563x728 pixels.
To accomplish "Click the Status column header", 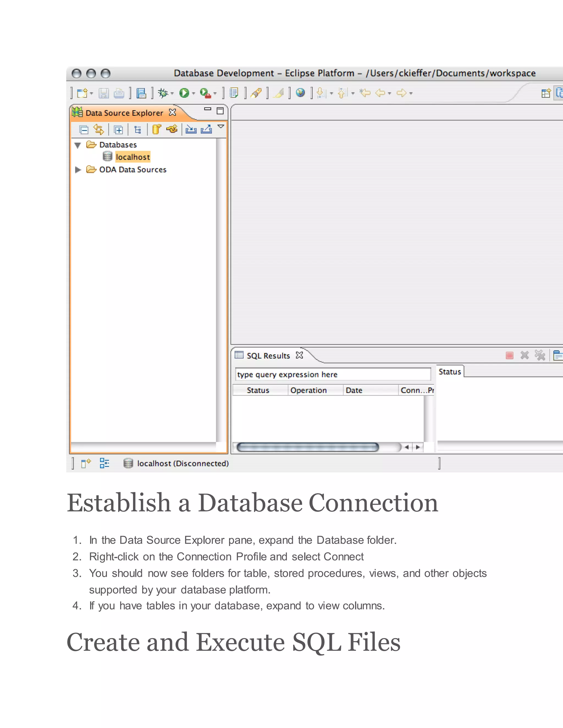I will [x=260, y=390].
